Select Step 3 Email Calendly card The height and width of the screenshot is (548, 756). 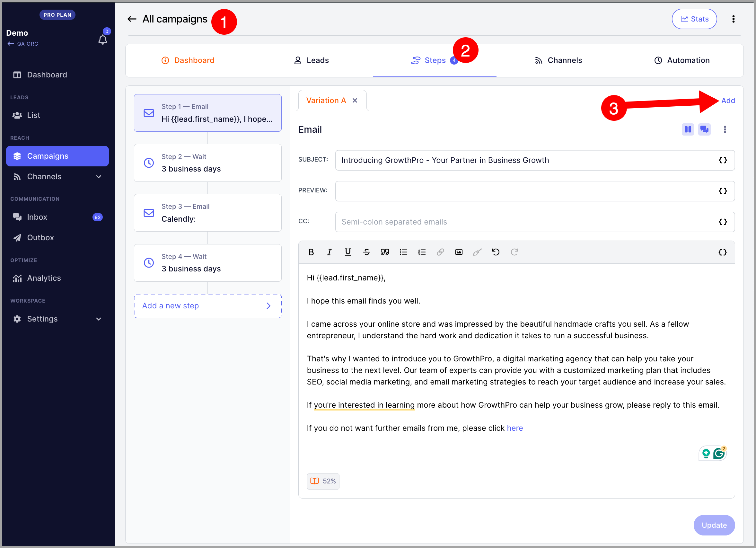coord(208,213)
